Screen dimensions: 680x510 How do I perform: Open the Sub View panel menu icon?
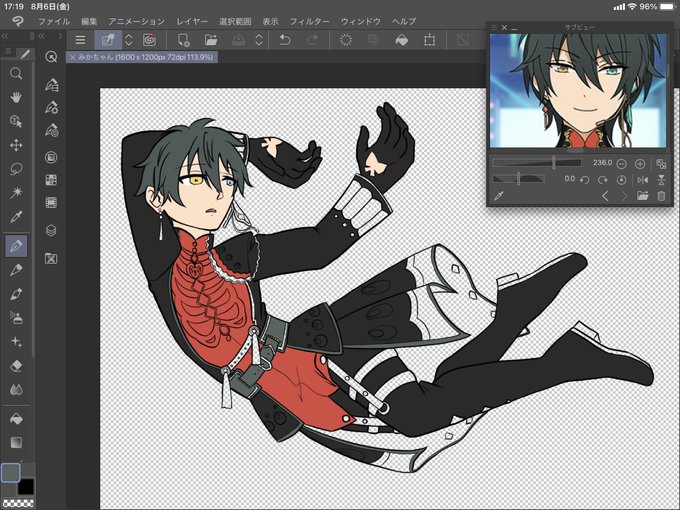click(494, 27)
